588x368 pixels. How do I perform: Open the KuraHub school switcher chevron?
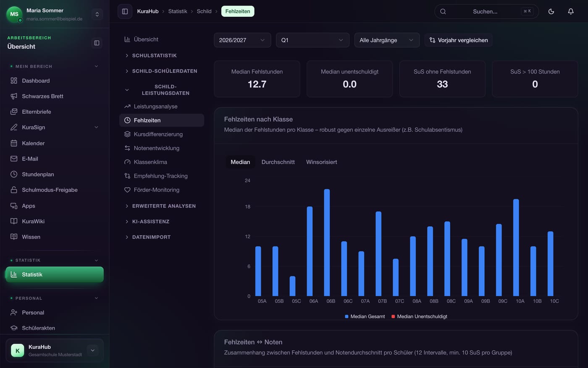tap(93, 350)
